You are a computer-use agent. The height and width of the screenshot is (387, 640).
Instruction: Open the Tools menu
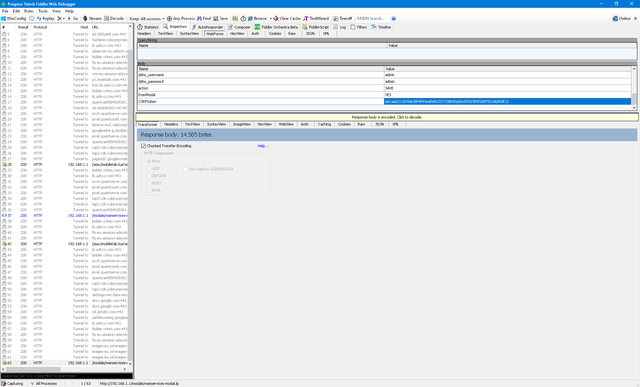43,11
